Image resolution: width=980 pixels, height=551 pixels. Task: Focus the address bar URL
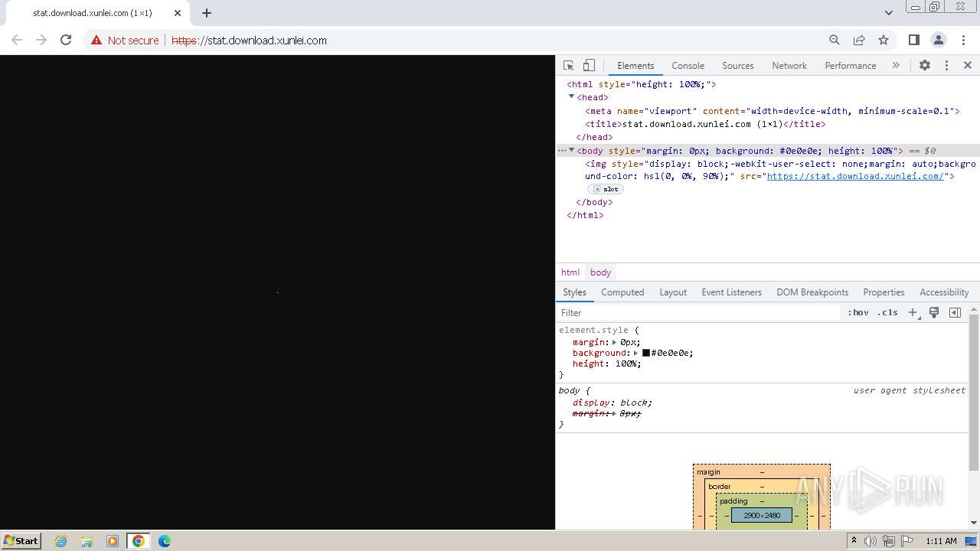[249, 41]
